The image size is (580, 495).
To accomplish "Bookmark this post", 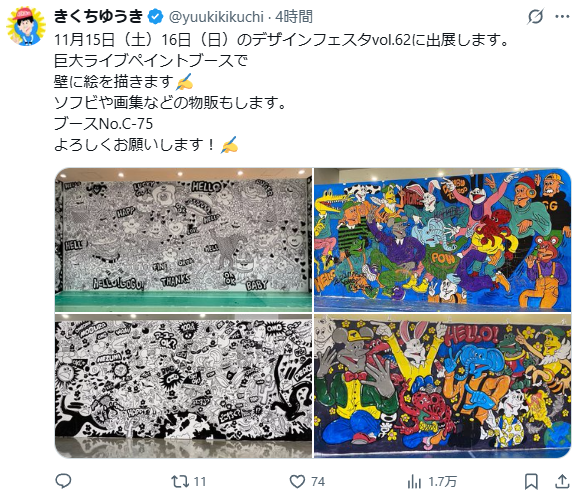I will point(531,481).
